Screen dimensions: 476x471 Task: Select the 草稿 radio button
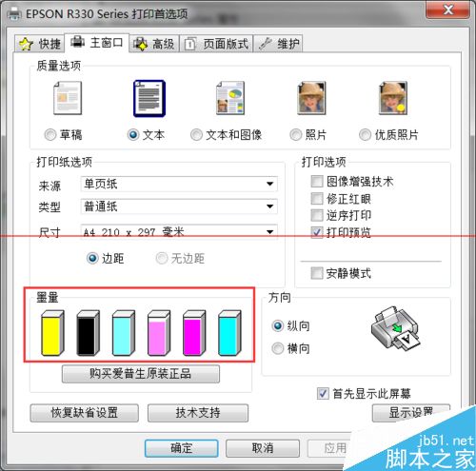pos(50,135)
